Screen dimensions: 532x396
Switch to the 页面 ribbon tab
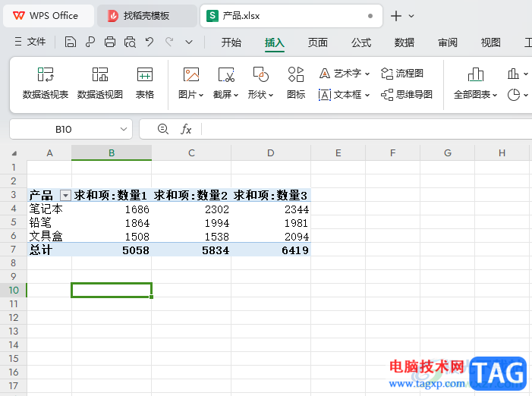[x=318, y=42]
